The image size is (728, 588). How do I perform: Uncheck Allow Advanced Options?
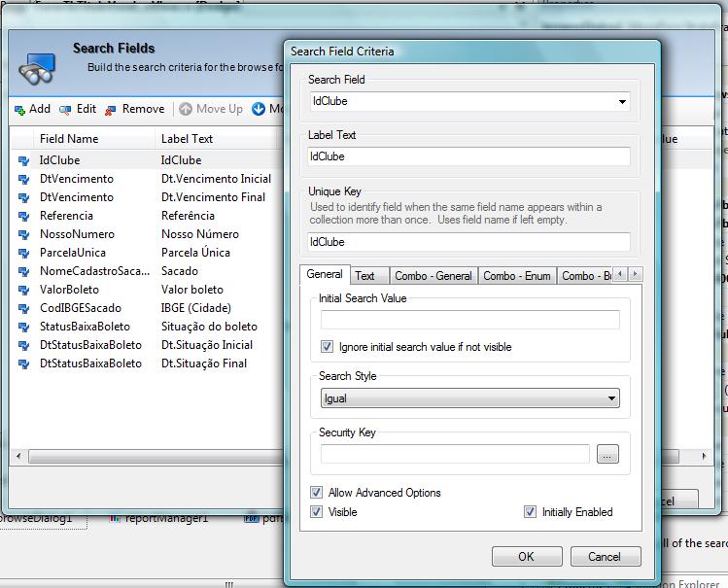click(317, 493)
